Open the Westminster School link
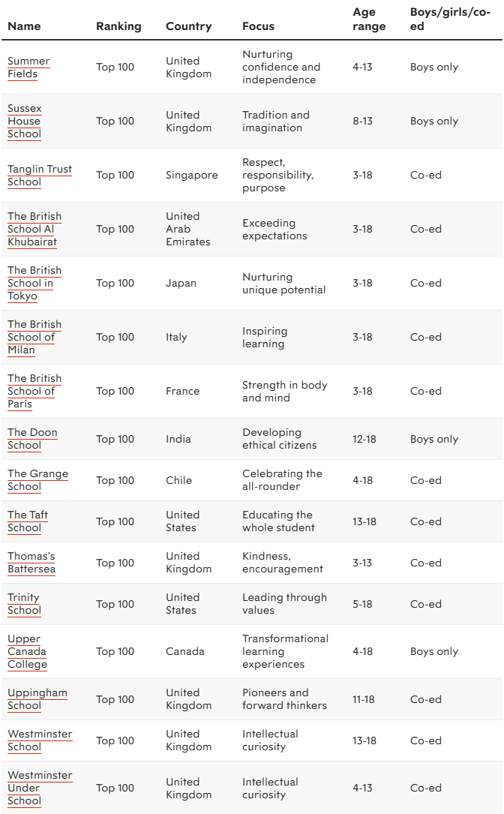Screen dimensions: 504x814 tap(40, 740)
